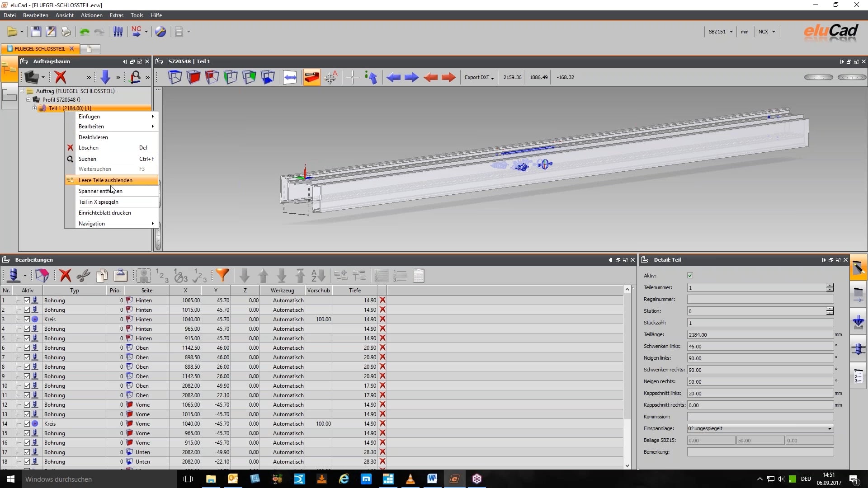Viewport: 868px width, 488px height.
Task: Click the red X delete icon in Auftragsbaum toolbar
Action: point(60,77)
